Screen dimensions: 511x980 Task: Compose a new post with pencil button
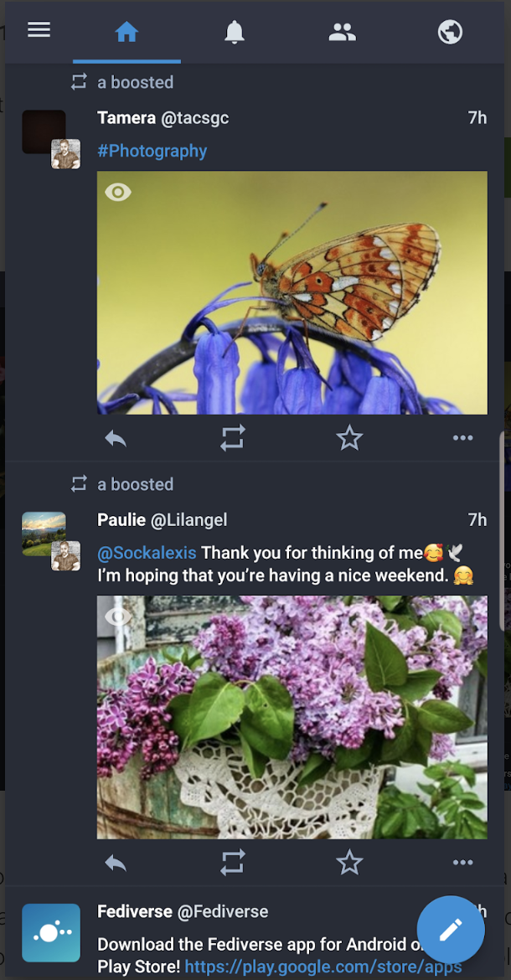[451, 930]
